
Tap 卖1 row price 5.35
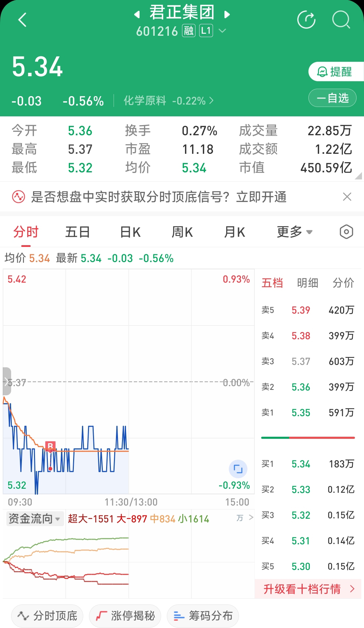301,412
